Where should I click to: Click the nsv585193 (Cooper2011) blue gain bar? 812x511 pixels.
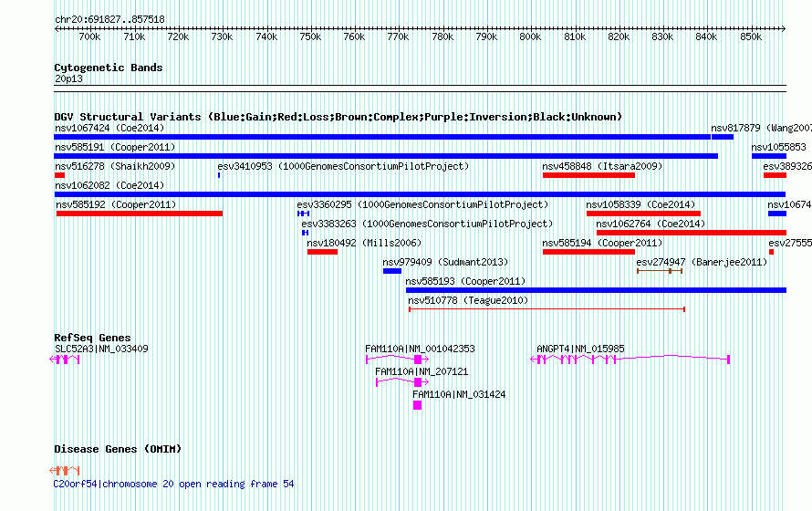click(596, 290)
